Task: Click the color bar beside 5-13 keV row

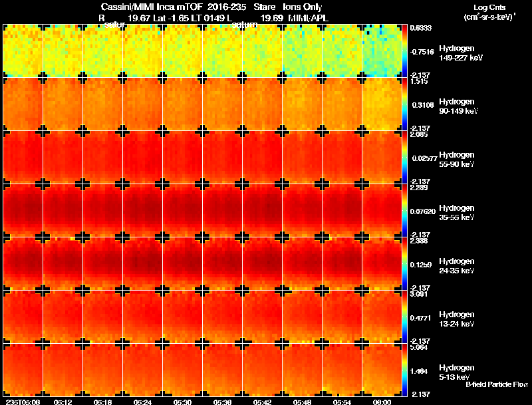Action: (x=404, y=370)
